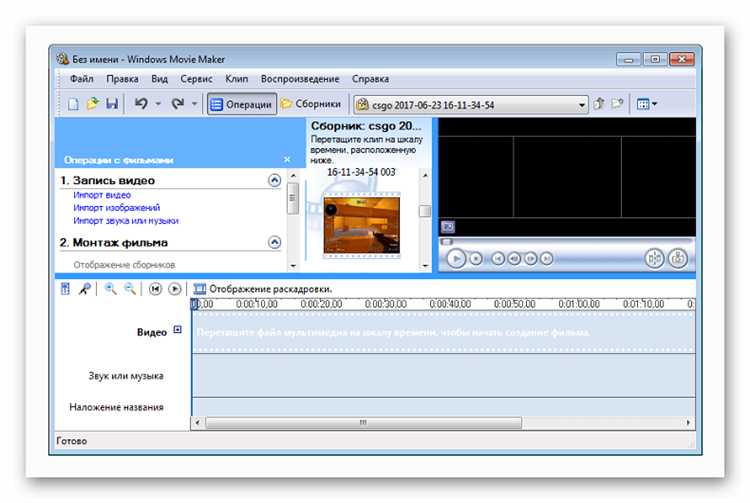The image size is (750, 503).
Task: Click the timeline ruler at 0:01:00,00
Action: [579, 304]
